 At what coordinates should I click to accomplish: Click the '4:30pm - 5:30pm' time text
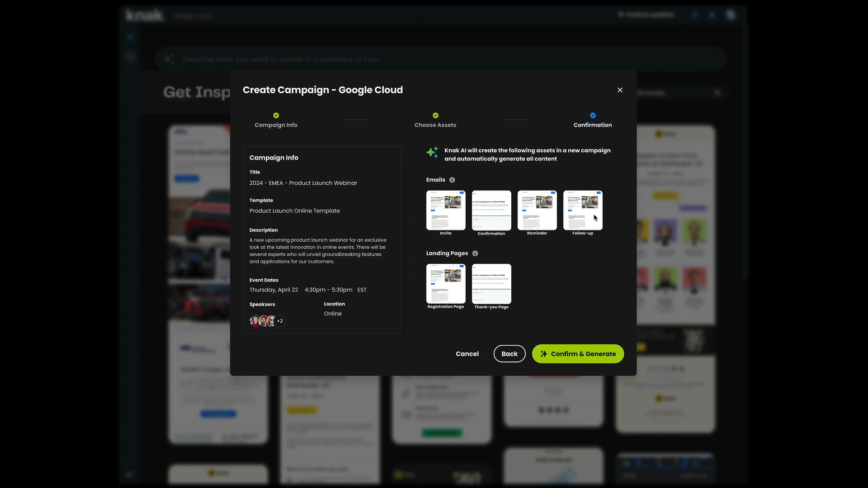click(329, 290)
